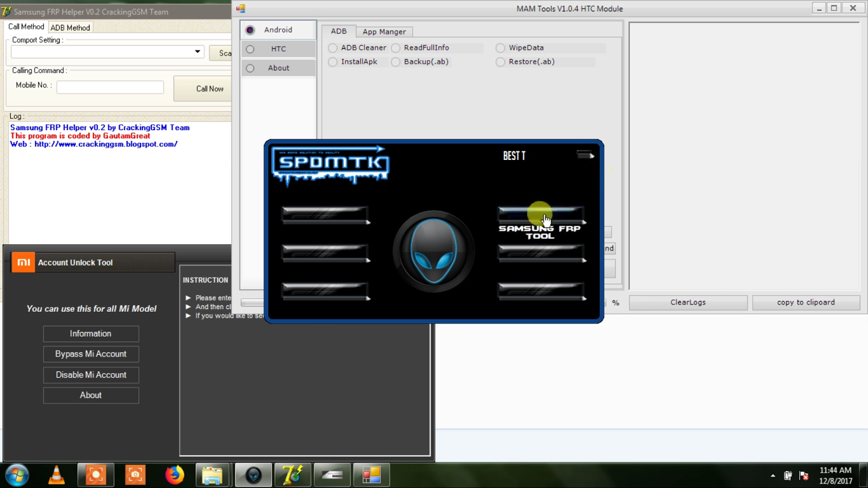Image resolution: width=868 pixels, height=488 pixels.
Task: Open the Call Method tab
Action: click(x=26, y=27)
